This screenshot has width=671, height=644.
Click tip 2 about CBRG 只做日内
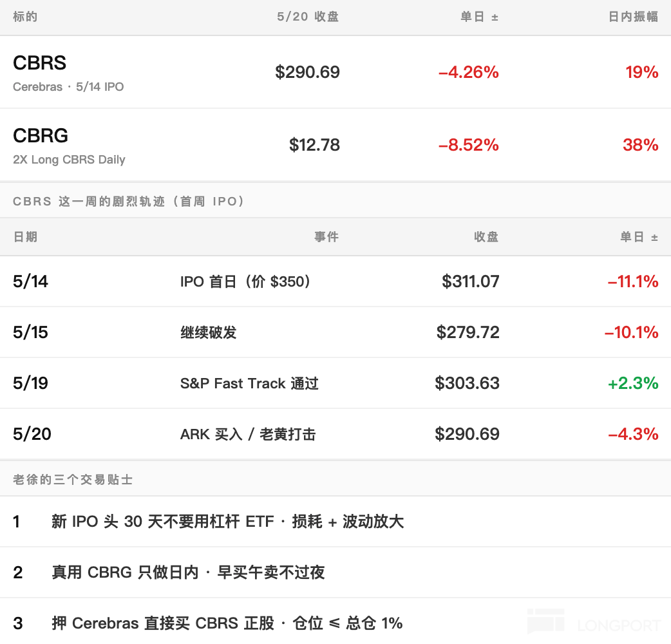coord(188,573)
